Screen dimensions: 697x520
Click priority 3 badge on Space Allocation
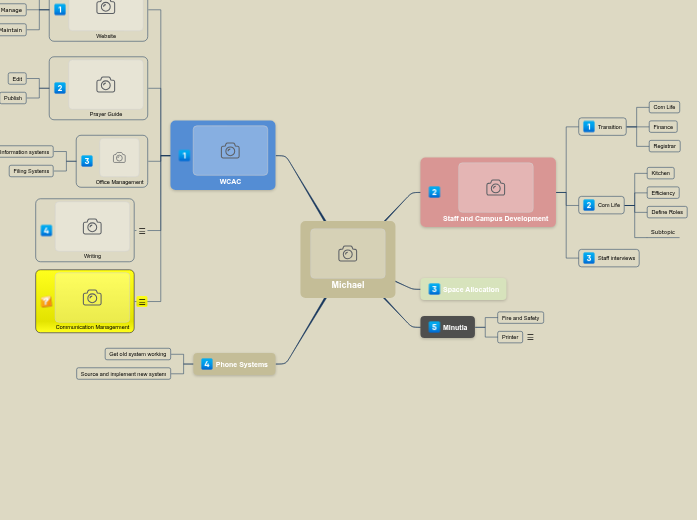(434, 289)
